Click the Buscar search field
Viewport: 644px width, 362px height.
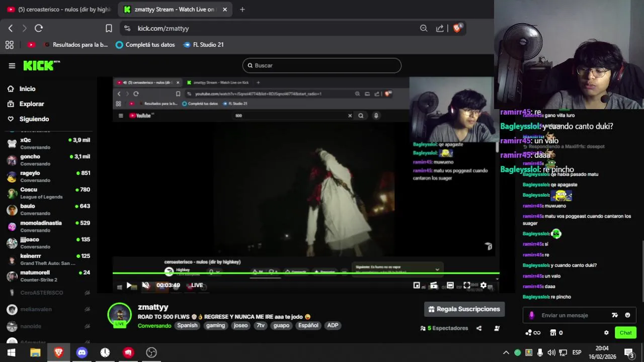(322, 65)
